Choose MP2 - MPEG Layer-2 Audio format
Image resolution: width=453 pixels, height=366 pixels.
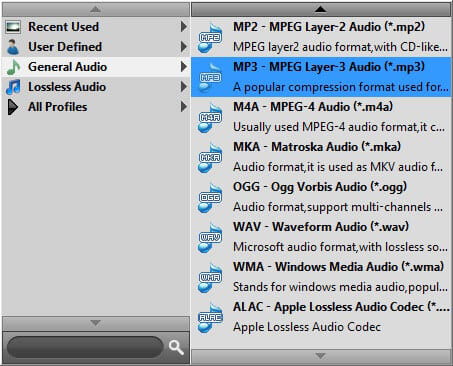pyautogui.click(x=321, y=37)
